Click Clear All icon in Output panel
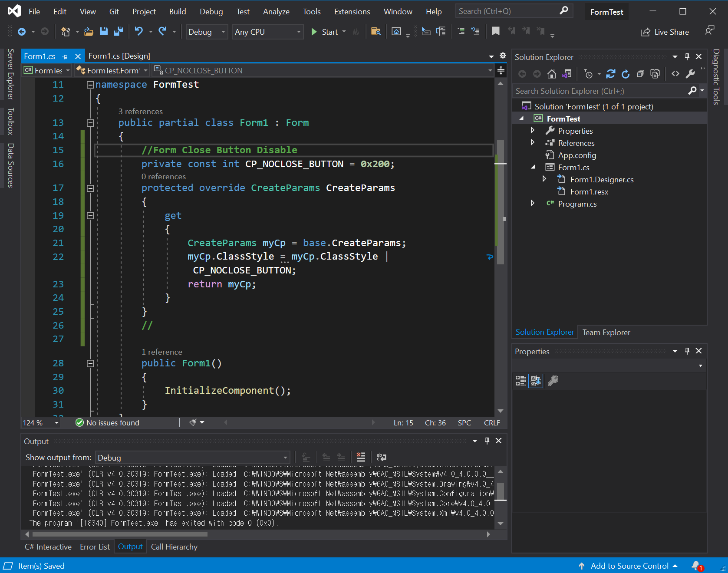 point(361,457)
